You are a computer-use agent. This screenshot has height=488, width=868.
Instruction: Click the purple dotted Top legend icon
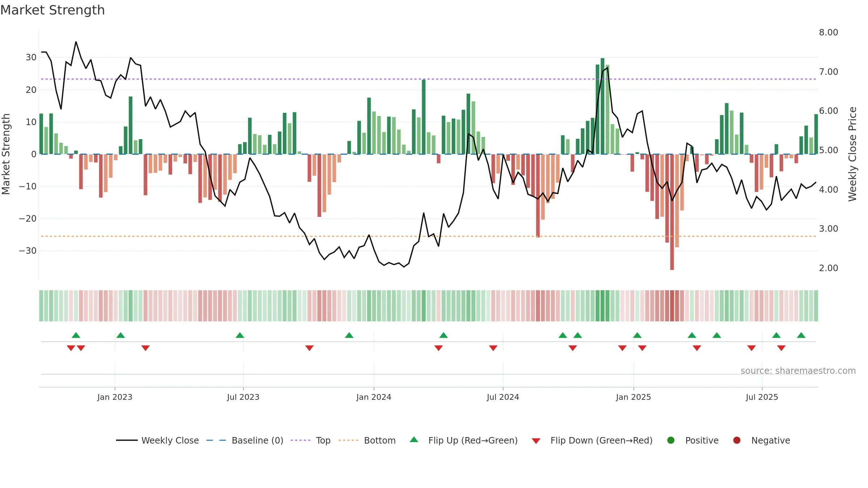301,440
